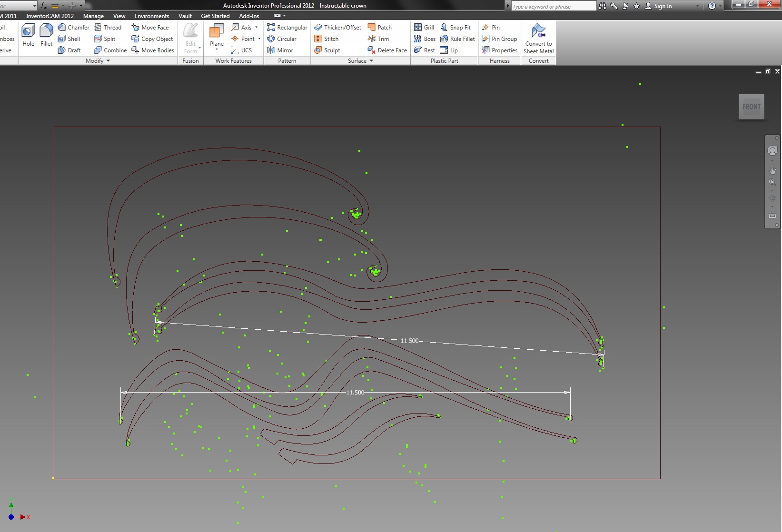The width and height of the screenshot is (782, 532).
Task: Click the Chamfer tool
Action: (x=73, y=28)
